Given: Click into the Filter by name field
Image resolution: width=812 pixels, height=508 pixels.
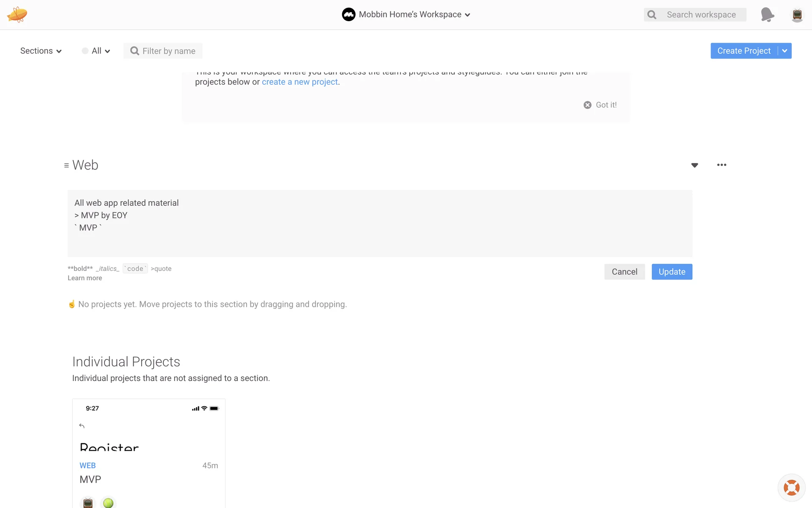Looking at the screenshot, I should coord(169,51).
